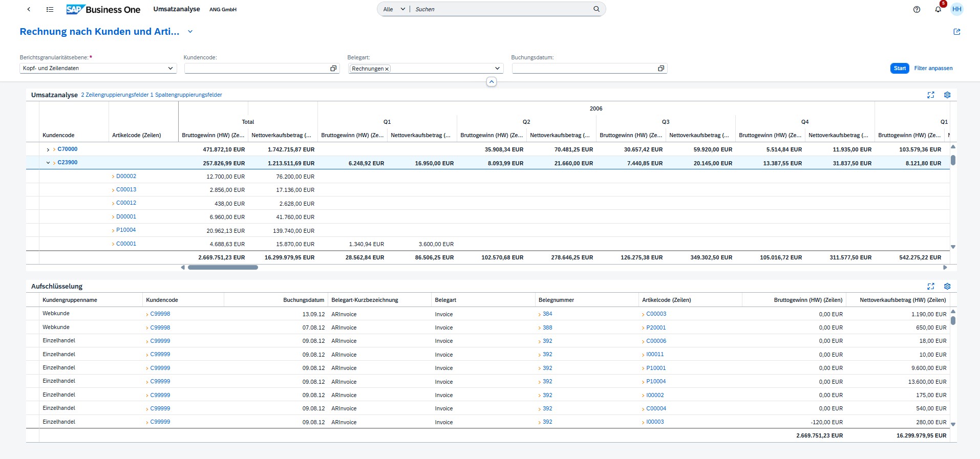Image resolution: width=980 pixels, height=459 pixels.
Task: Open Belegart multi-select dropdown
Action: pos(497,69)
